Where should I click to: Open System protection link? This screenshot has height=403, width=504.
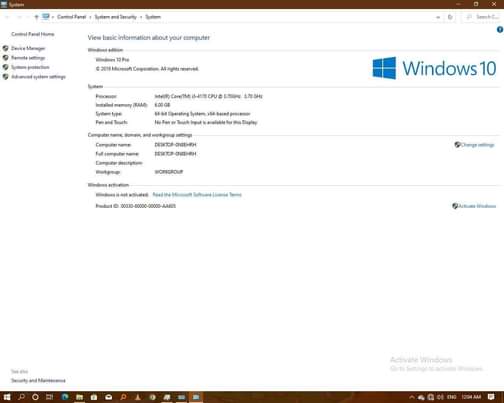click(x=30, y=67)
